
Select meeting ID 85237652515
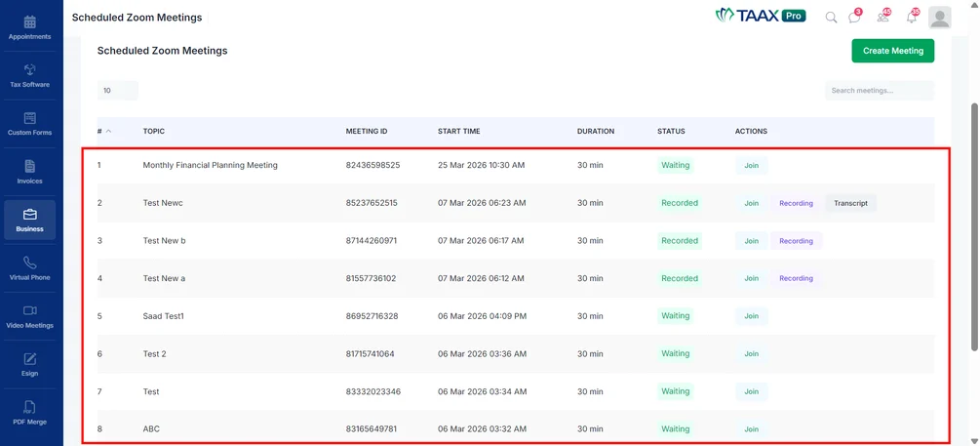point(372,203)
